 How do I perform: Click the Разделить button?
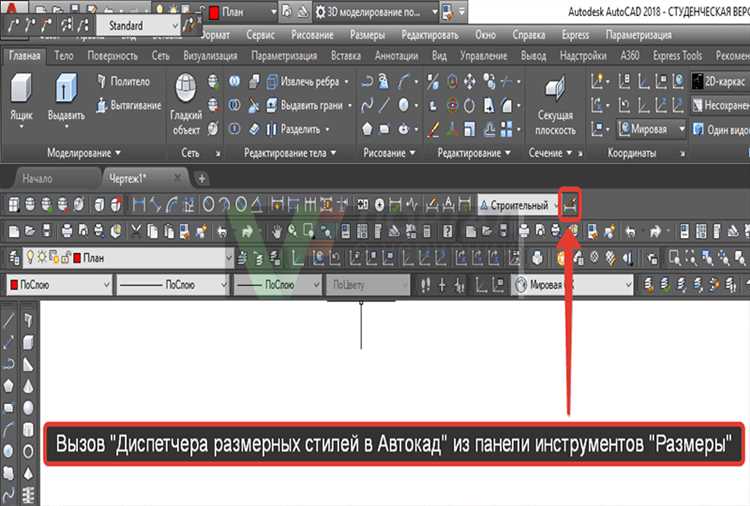295,129
